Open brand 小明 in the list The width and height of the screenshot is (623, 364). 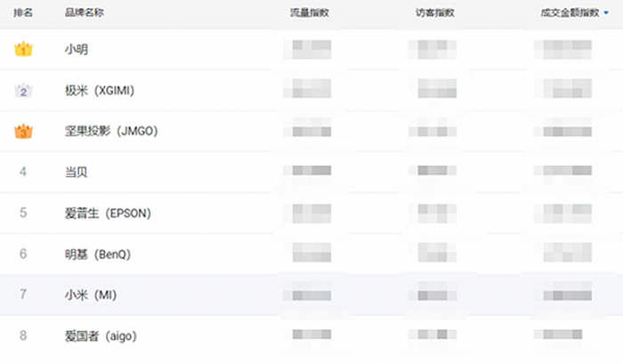click(77, 49)
